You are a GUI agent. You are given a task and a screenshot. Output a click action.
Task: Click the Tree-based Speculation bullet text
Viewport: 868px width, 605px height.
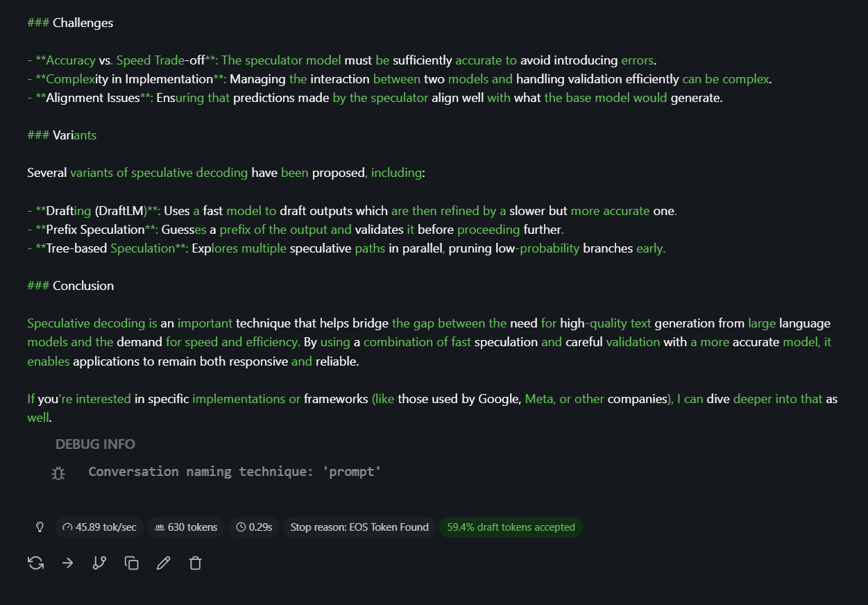347,248
